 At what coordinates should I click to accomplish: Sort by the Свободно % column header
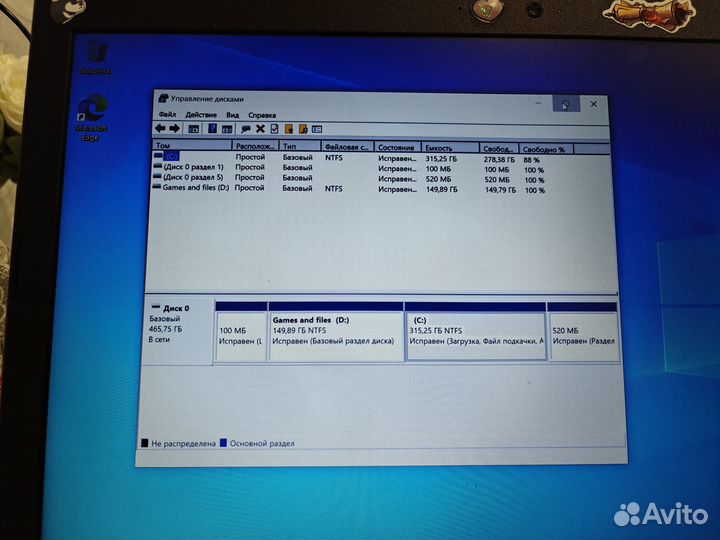pos(546,149)
